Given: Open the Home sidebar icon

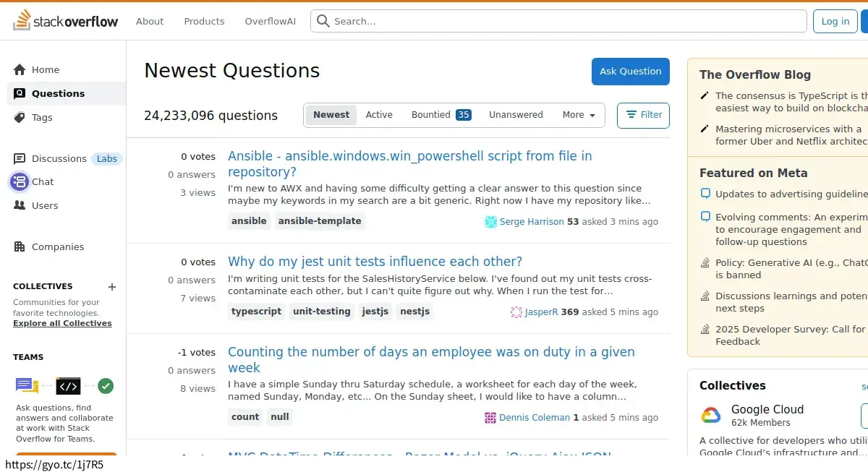Looking at the screenshot, I should point(20,69).
